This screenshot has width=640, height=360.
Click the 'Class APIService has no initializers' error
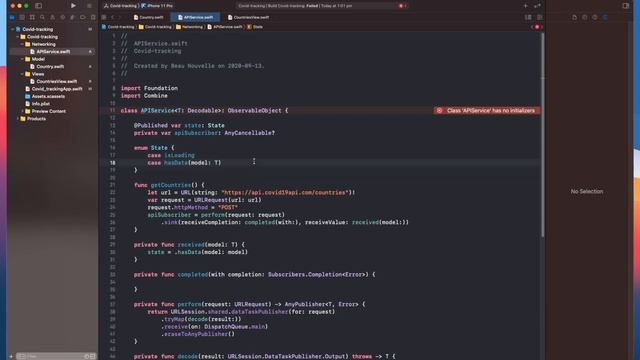[x=487, y=111]
